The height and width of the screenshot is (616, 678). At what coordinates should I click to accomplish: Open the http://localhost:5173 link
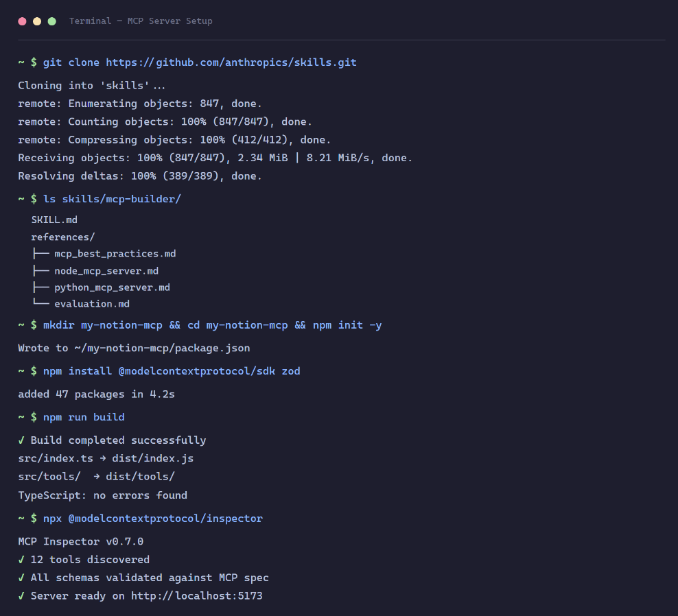197,596
